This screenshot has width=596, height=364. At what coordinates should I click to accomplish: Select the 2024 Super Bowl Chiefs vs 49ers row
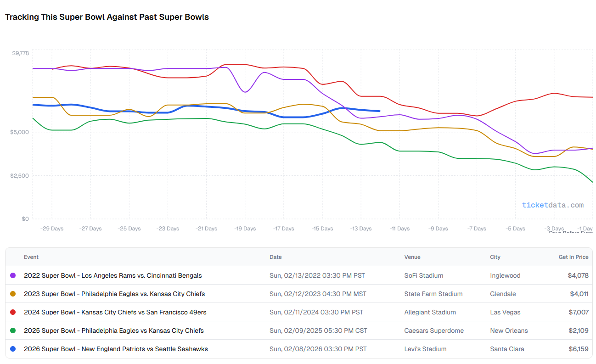[115, 312]
